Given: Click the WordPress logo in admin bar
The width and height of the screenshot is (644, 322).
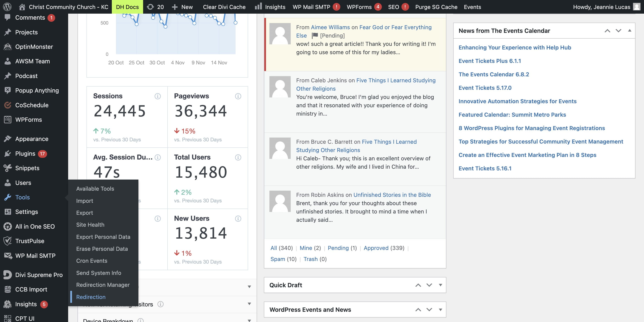Looking at the screenshot, I should tap(7, 7).
